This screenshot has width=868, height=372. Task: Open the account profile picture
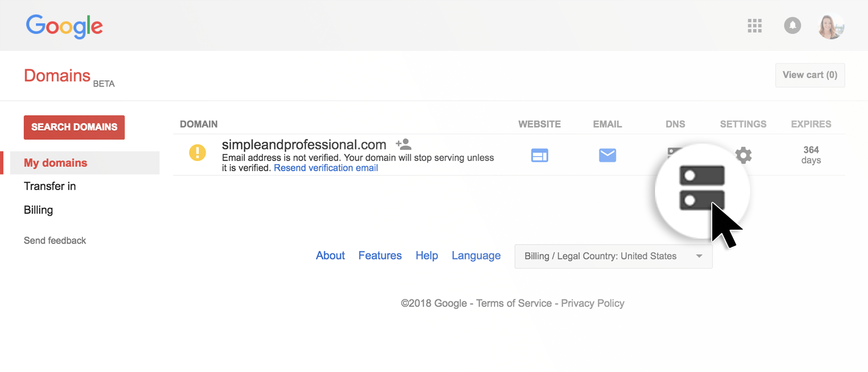pos(831,26)
